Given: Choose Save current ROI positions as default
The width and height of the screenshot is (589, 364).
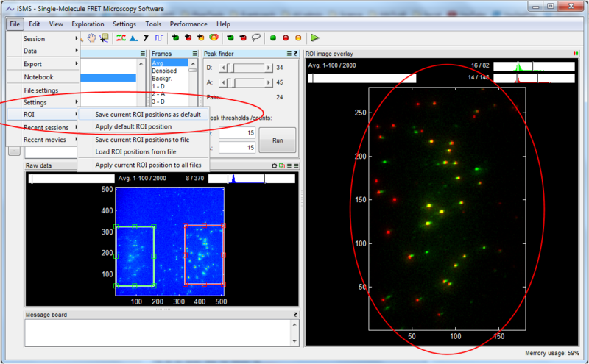Looking at the screenshot, I should pyautogui.click(x=147, y=114).
